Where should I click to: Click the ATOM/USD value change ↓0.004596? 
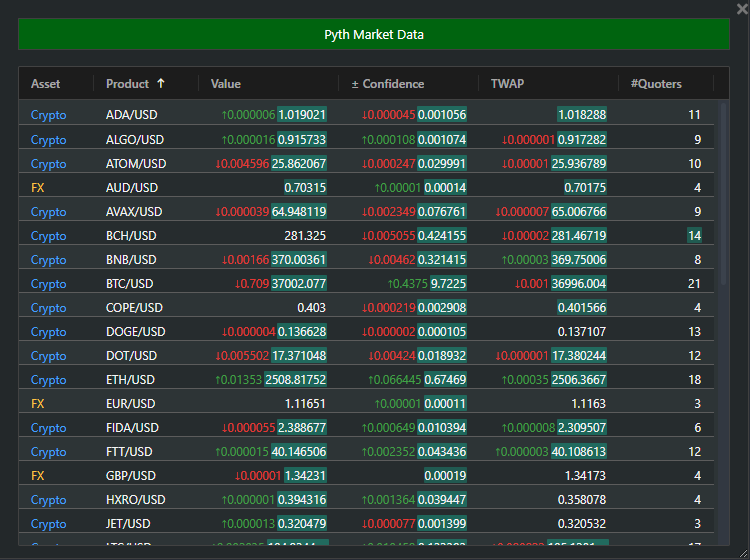tap(242, 164)
